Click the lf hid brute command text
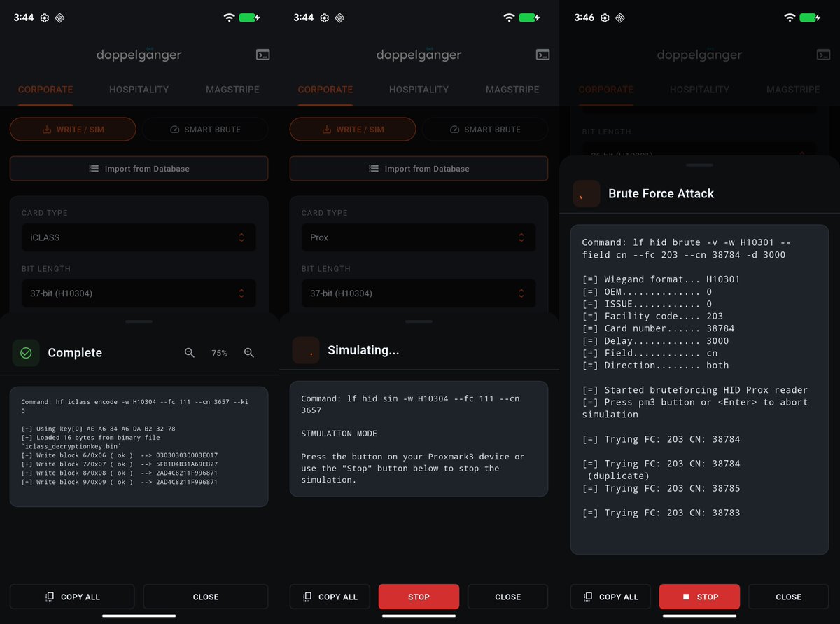 tap(687, 249)
